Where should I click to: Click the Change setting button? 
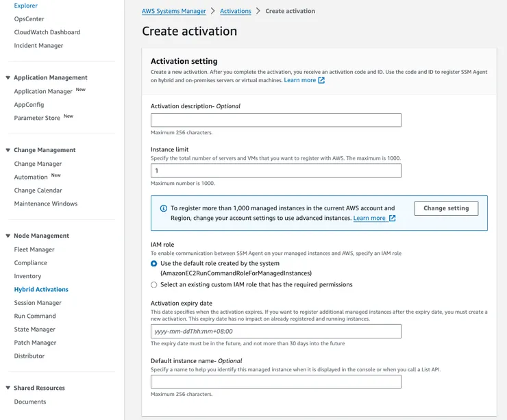click(446, 208)
